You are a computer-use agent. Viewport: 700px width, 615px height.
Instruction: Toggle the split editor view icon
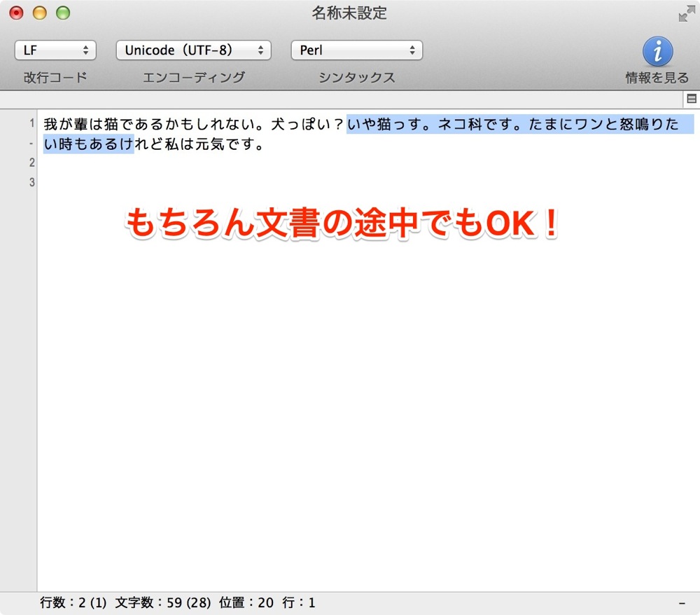coord(692,99)
